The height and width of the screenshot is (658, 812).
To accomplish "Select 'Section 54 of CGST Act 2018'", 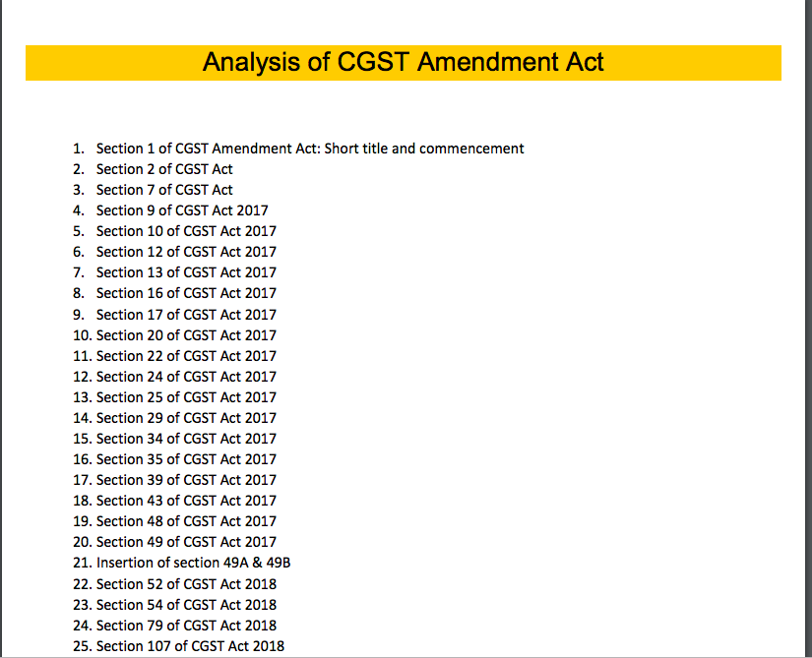I will click(x=186, y=605).
